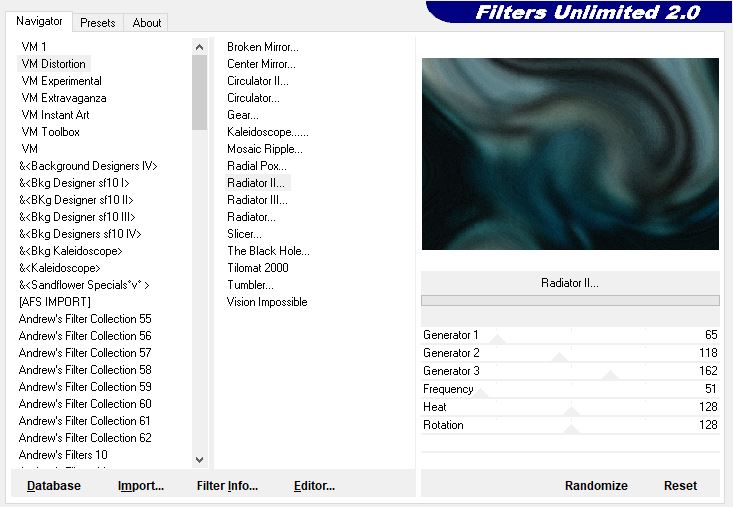Viewport: 733px width, 507px height.
Task: Select Bkg Designer sf10 I category
Action: (x=74, y=183)
